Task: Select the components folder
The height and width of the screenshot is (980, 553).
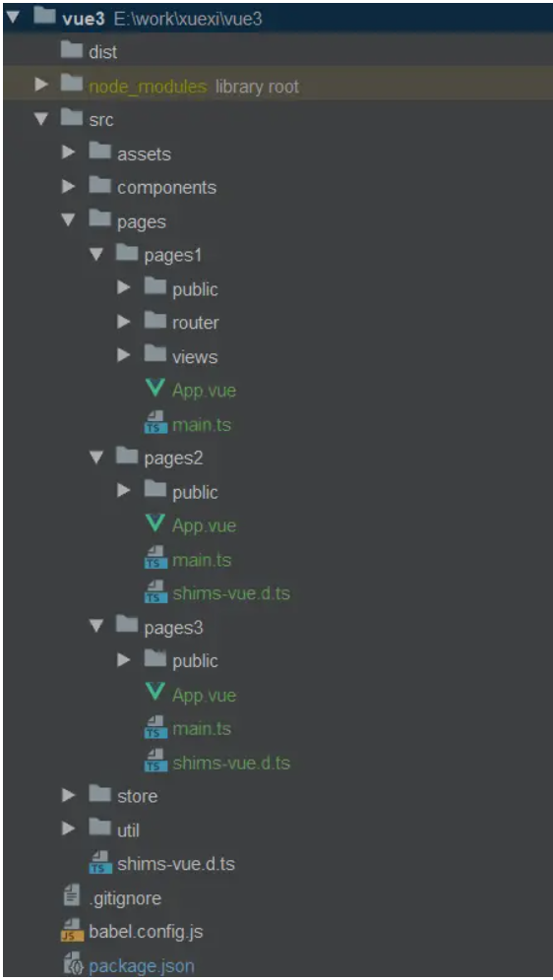Action: click(166, 187)
